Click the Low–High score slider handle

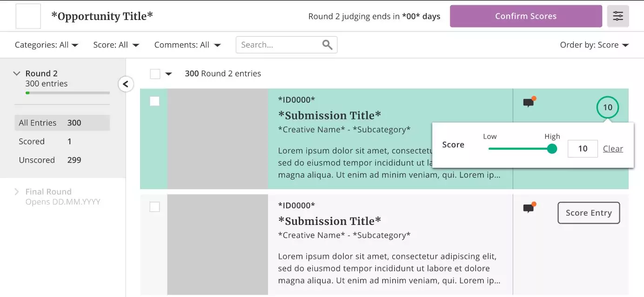click(552, 149)
